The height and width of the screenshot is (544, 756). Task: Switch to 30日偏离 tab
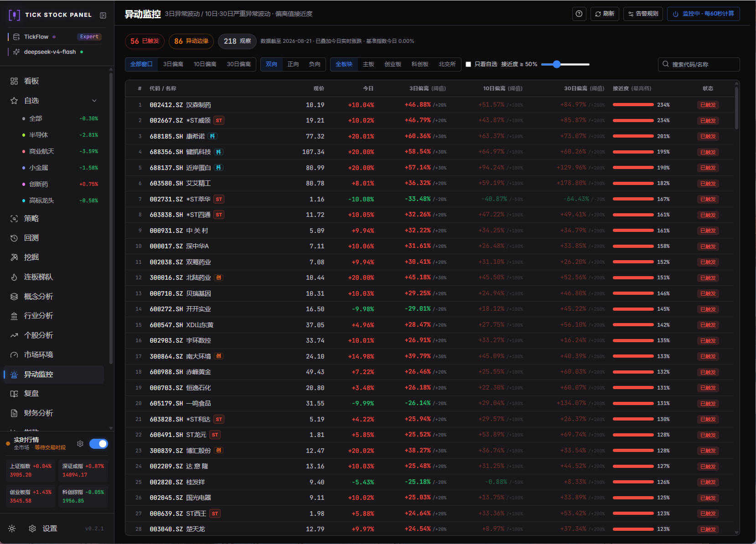(x=239, y=64)
